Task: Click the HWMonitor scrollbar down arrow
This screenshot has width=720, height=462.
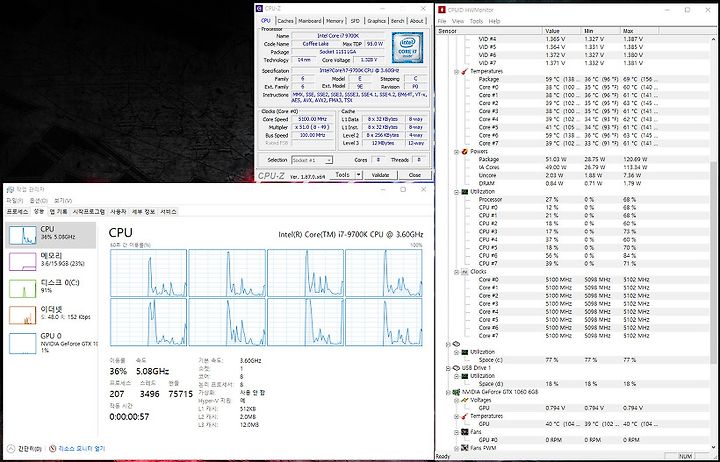Action: [713, 447]
